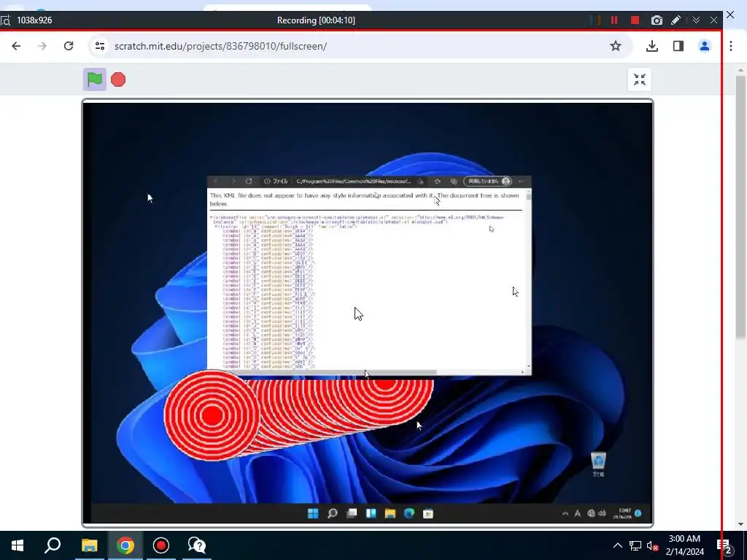Viewport: 747px width, 560px height.
Task: Stop recording with the red square button
Action: click(x=635, y=20)
